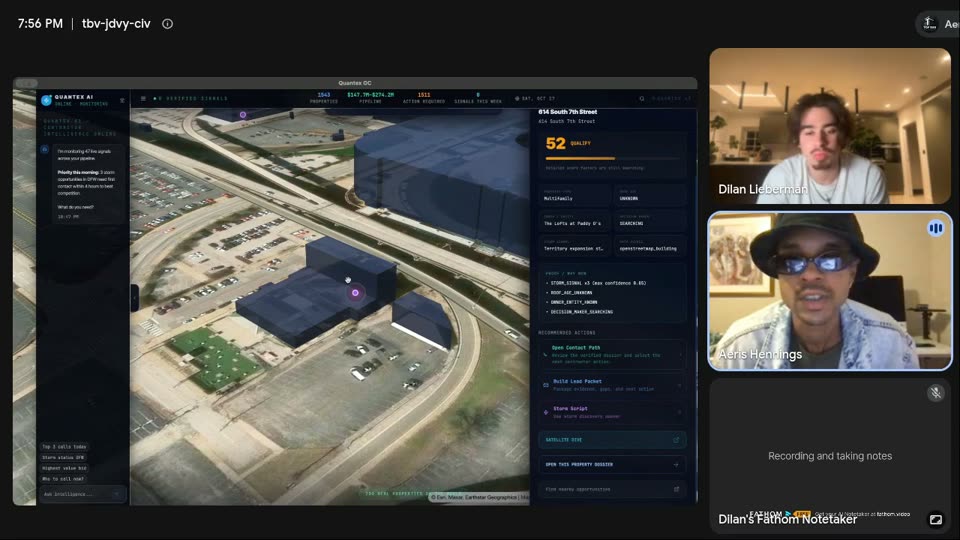Click the UNKNOWN roof age card
This screenshot has height=540, width=960.
click(x=651, y=195)
